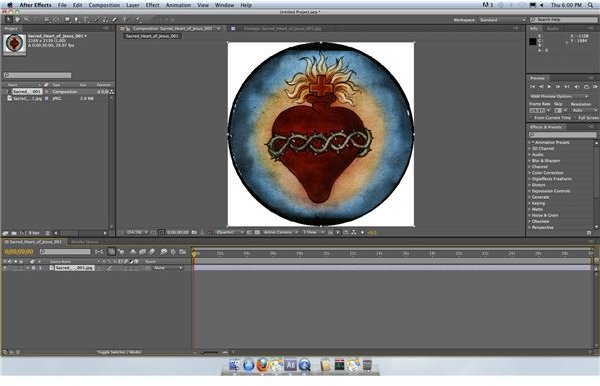The width and height of the screenshot is (600, 386).
Task: Click the black color swatch in Info panel
Action: [x=533, y=41]
